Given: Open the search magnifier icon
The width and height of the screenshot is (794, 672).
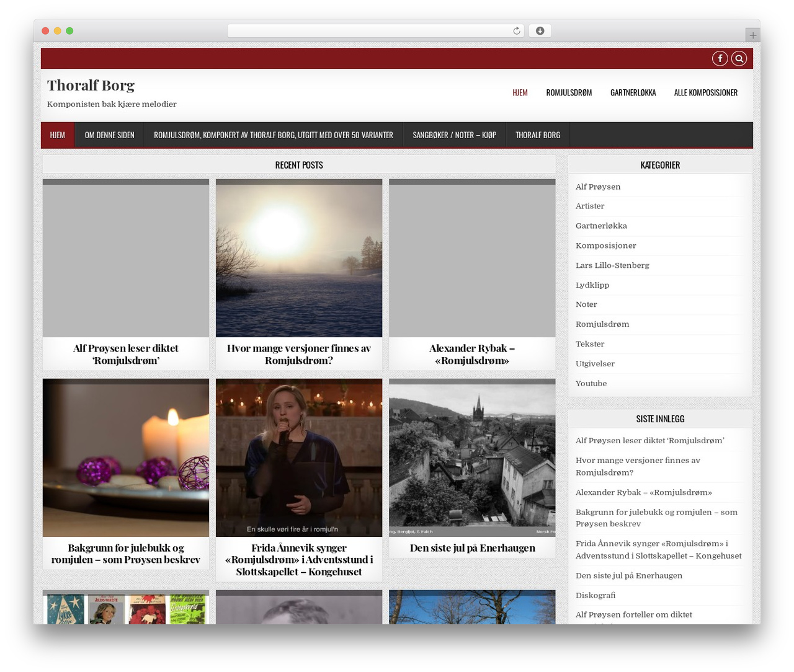Looking at the screenshot, I should coord(739,58).
